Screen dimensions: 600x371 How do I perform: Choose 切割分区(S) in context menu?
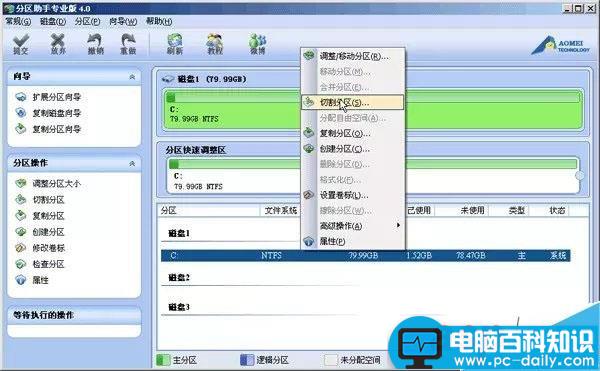pyautogui.click(x=352, y=103)
